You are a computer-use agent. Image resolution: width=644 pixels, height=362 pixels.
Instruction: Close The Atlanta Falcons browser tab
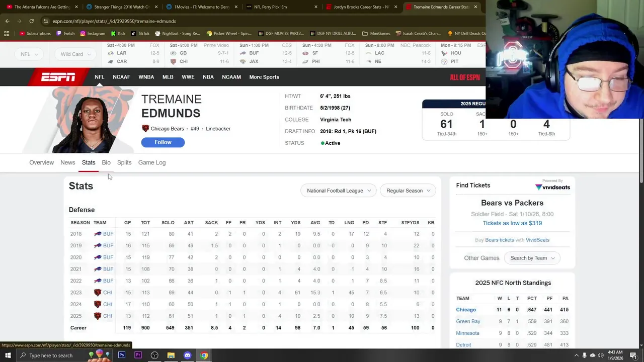[76, 7]
